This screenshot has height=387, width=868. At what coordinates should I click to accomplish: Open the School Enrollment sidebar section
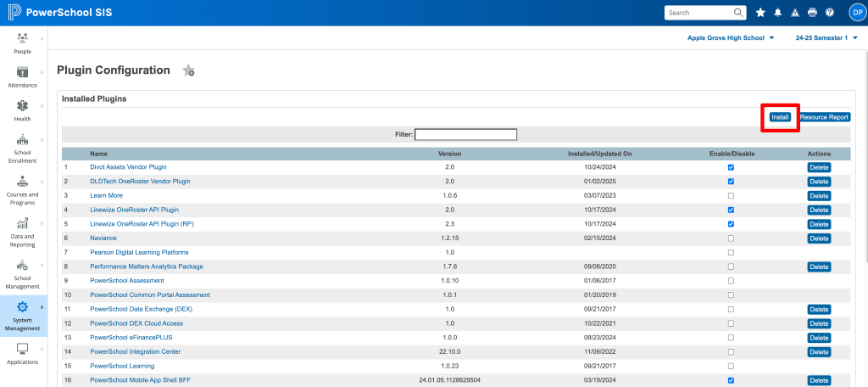pyautogui.click(x=23, y=148)
